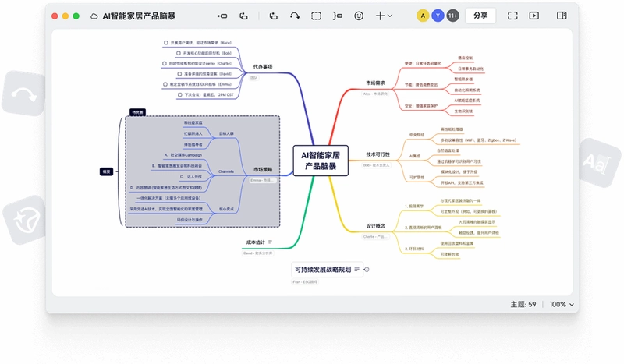This screenshot has height=364, width=624.
Task: Enter fullscreen ZEN mode
Action: pos(512,16)
